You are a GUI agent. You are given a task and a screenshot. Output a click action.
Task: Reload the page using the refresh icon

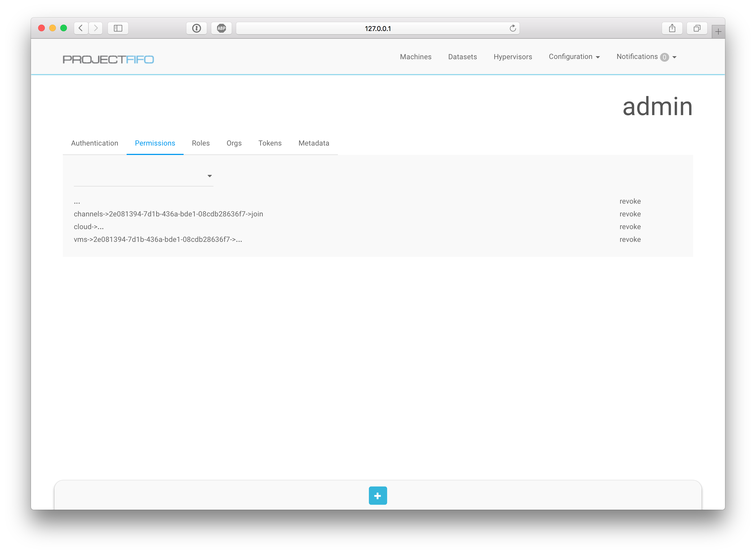point(512,28)
